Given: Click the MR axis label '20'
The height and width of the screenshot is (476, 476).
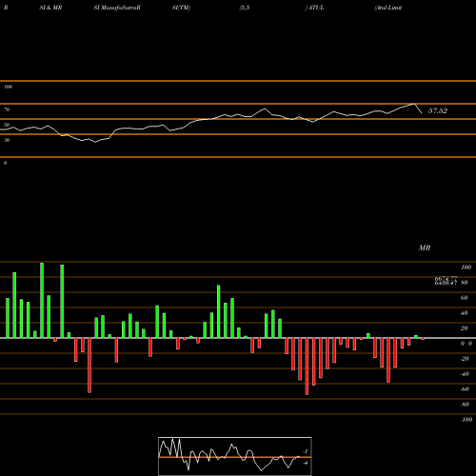Looking at the screenshot, I should (465, 328).
